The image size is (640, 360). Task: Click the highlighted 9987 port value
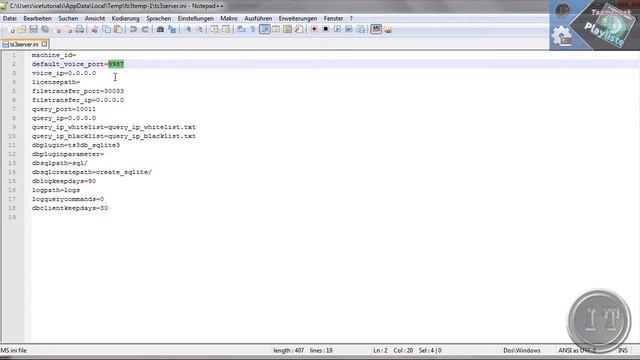pos(116,64)
